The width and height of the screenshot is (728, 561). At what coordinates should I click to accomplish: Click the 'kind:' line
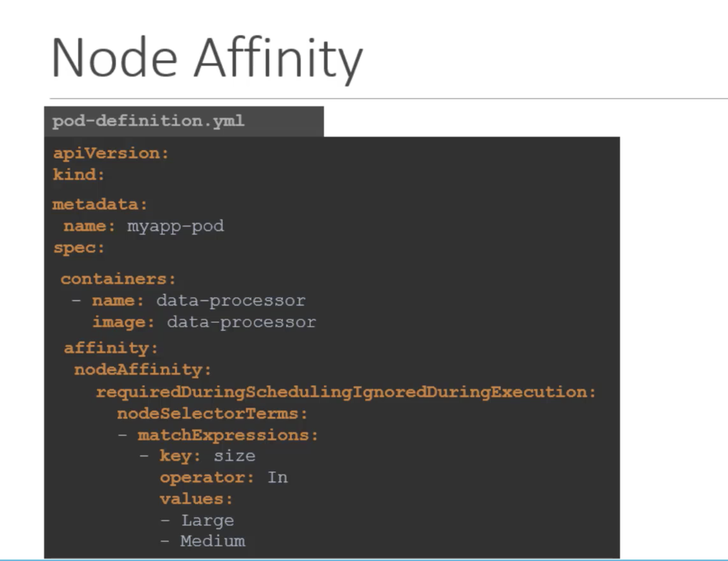pyautogui.click(x=79, y=174)
